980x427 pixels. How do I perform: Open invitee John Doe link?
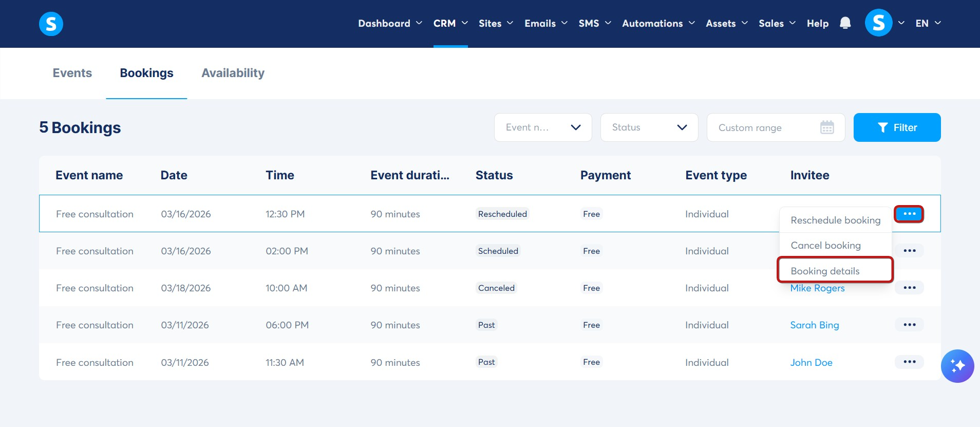point(811,362)
